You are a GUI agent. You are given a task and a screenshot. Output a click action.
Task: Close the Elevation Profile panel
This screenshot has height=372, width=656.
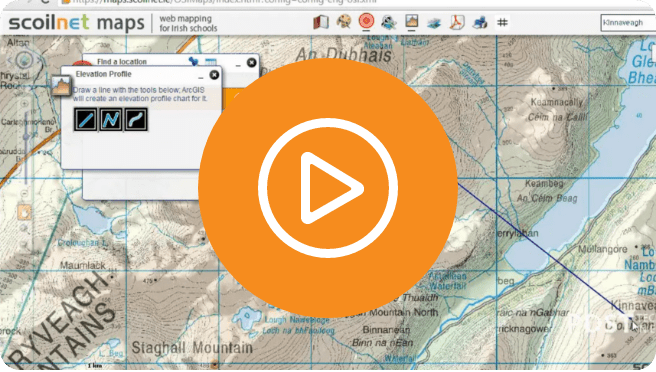[x=214, y=75]
